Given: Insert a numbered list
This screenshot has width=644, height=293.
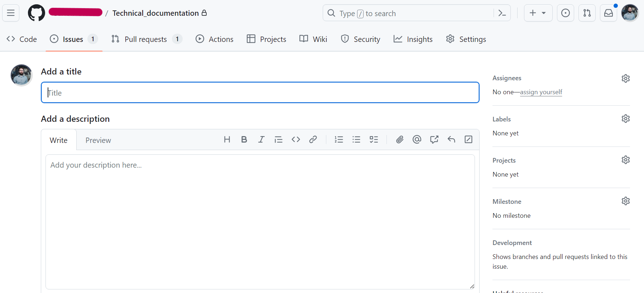Looking at the screenshot, I should pyautogui.click(x=338, y=140).
